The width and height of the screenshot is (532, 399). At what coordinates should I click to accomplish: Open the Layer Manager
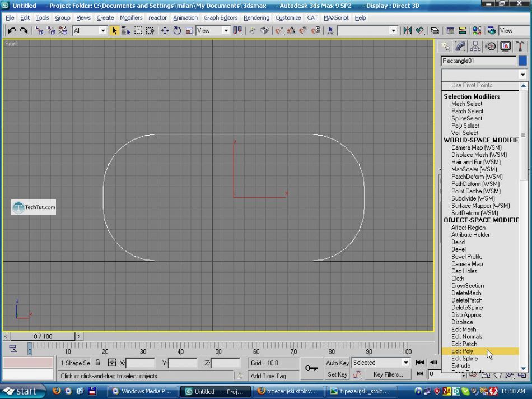click(435, 31)
